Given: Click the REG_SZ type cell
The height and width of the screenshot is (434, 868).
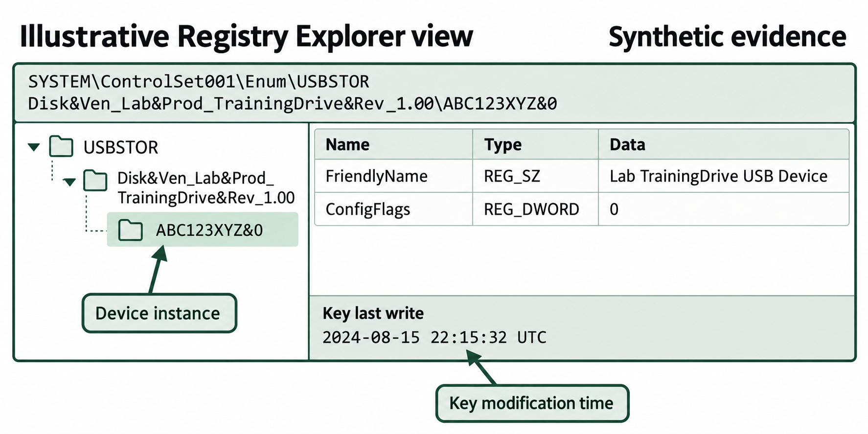Looking at the screenshot, I should tap(535, 176).
